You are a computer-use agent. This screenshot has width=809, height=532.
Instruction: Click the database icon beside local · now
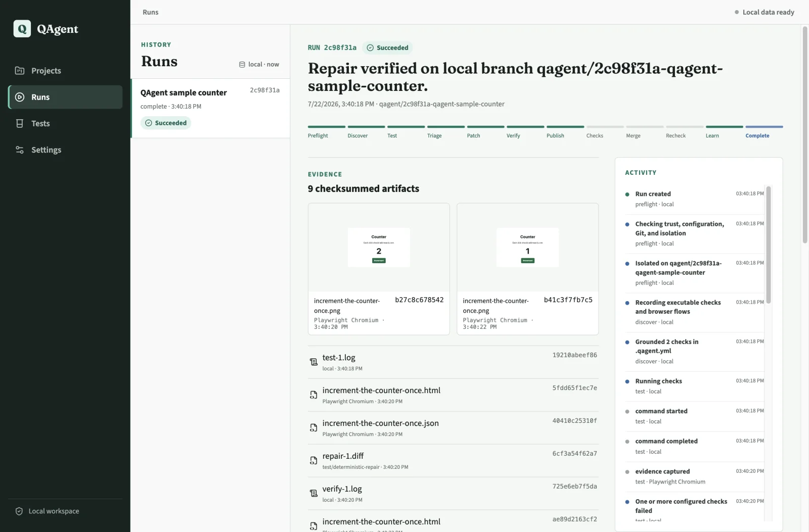point(242,65)
